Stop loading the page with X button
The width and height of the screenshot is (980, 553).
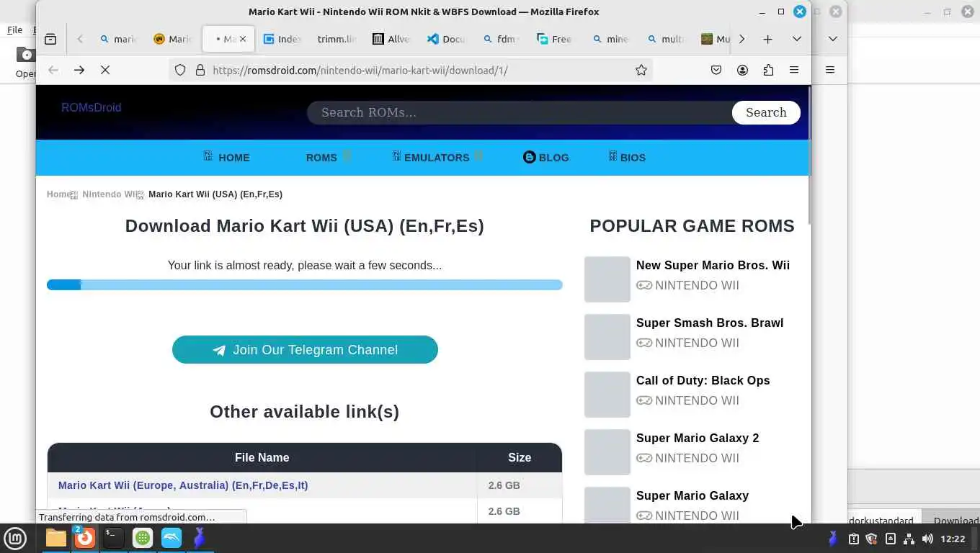point(105,70)
